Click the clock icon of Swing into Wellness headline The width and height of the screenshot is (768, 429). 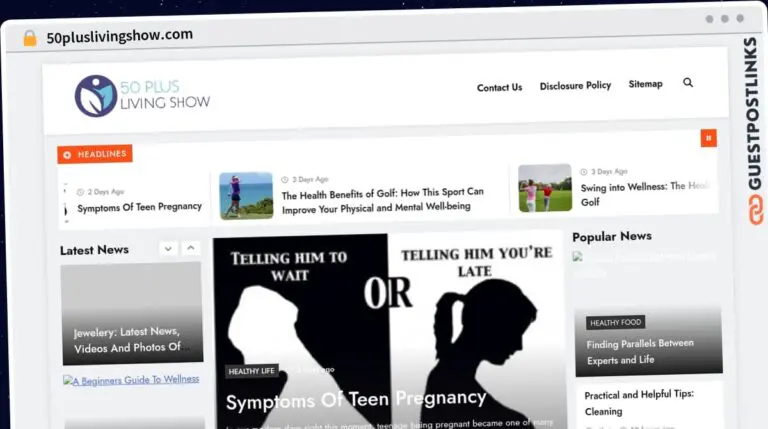[583, 172]
